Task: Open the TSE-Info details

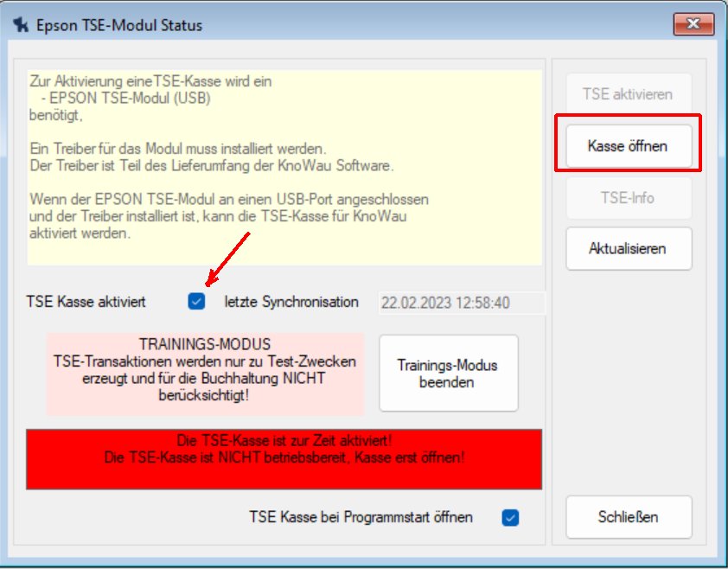Action: 628,198
